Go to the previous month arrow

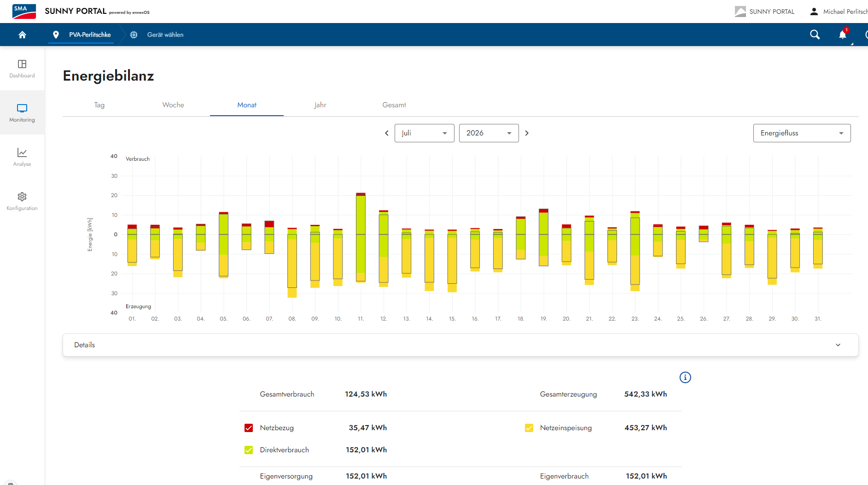click(387, 133)
